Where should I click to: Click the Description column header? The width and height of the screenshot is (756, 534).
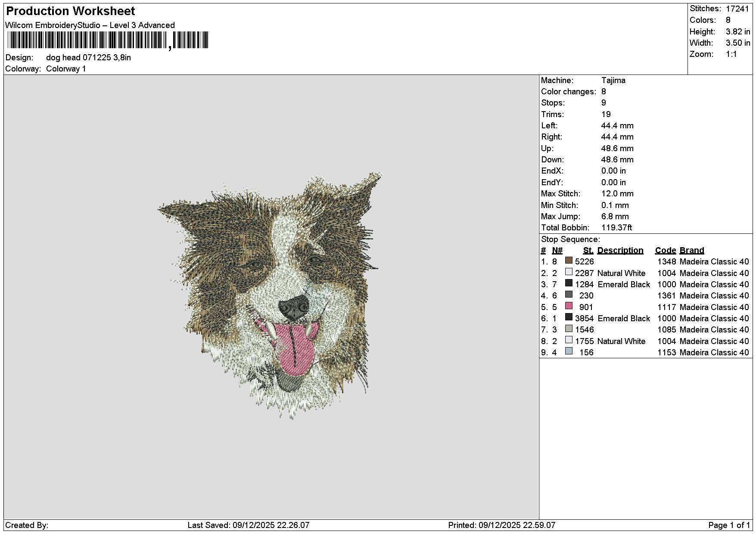coord(620,251)
